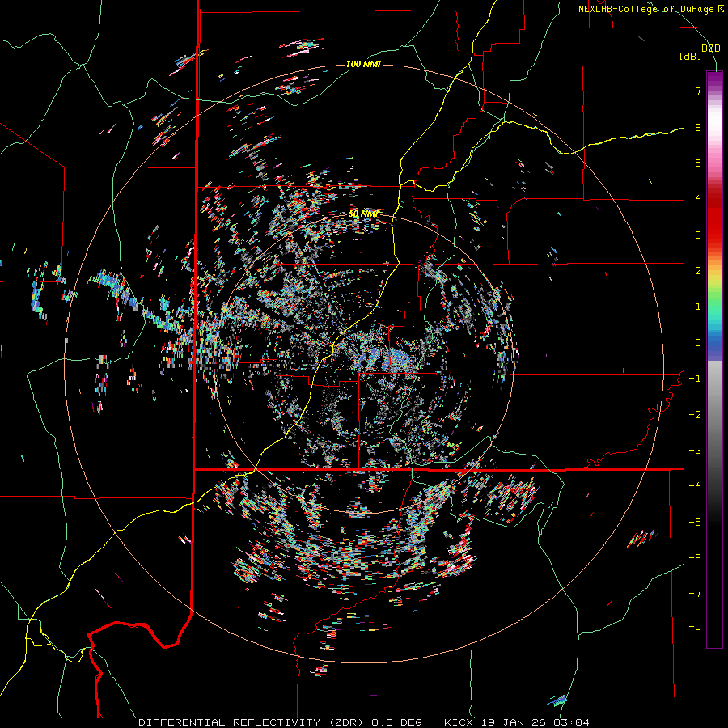Viewport: 728px width, 728px height.
Task: Click the 7 dB value on the color scale
Action: [698, 91]
